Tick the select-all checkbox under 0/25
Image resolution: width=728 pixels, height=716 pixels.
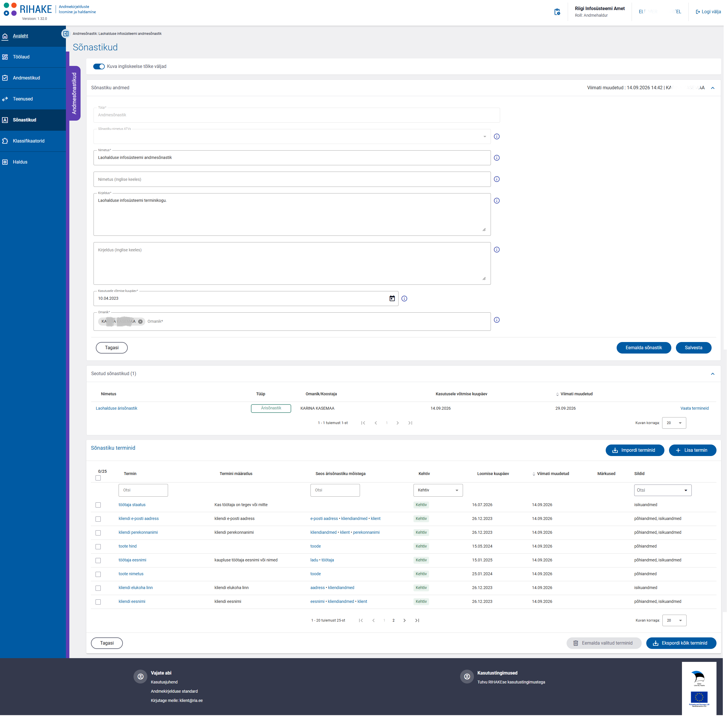click(x=98, y=478)
